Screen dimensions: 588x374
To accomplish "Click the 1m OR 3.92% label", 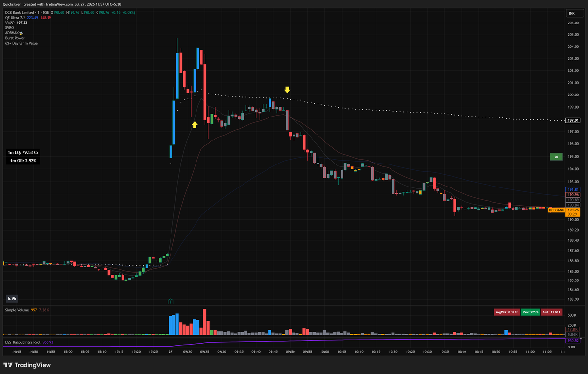I will click(x=23, y=160).
